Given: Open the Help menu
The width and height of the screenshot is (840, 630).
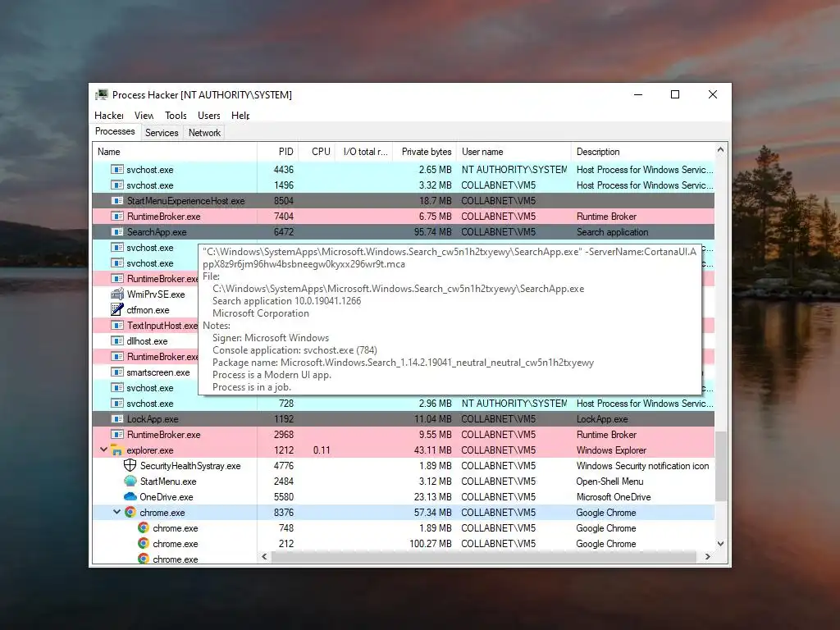Looking at the screenshot, I should point(240,115).
